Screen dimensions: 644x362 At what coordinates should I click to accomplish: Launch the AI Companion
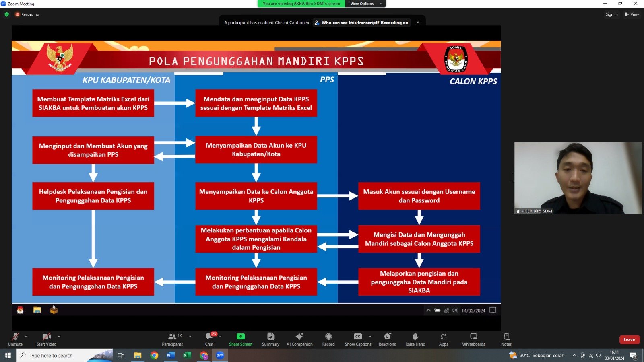coord(299,339)
